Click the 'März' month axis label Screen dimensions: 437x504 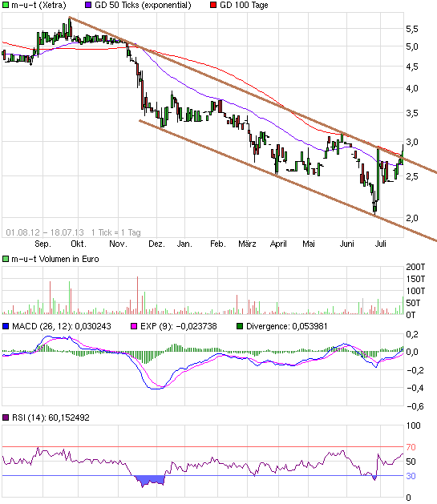coord(247,244)
